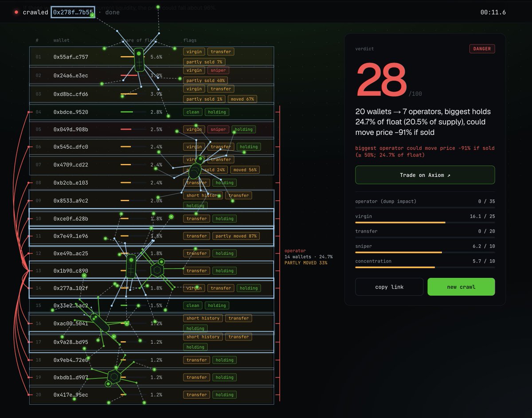Select wallet 0x55af…c757
This screenshot has width=532, height=418.
point(70,57)
